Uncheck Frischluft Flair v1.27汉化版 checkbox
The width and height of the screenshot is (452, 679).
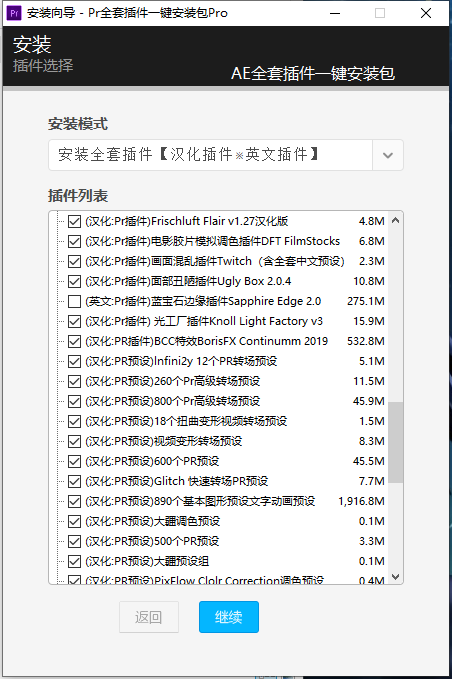[74, 221]
